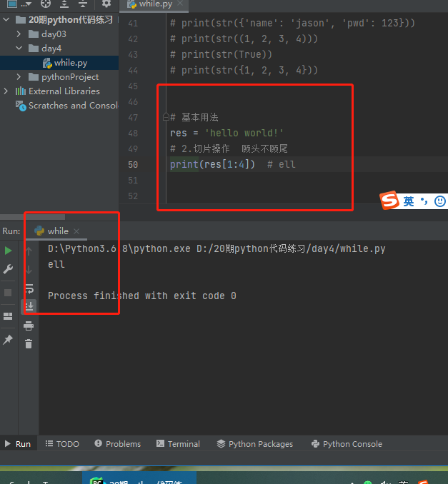This screenshot has width=448, height=484.
Task: Click PyCharm taskbar button
Action: pyautogui.click(x=139, y=479)
